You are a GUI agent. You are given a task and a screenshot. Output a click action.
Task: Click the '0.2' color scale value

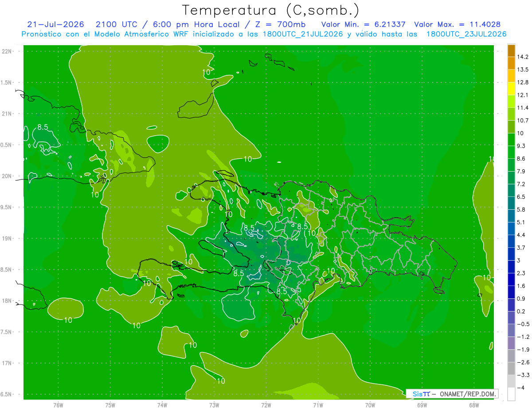click(x=521, y=311)
